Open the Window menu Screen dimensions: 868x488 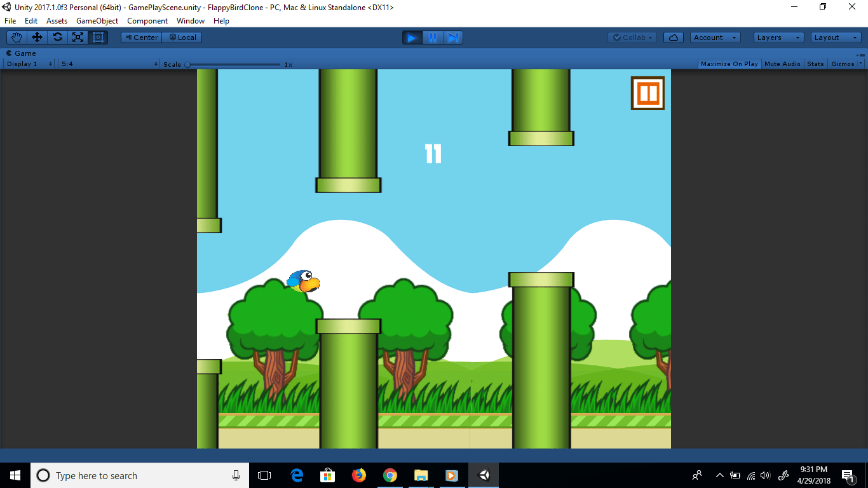[x=191, y=21]
